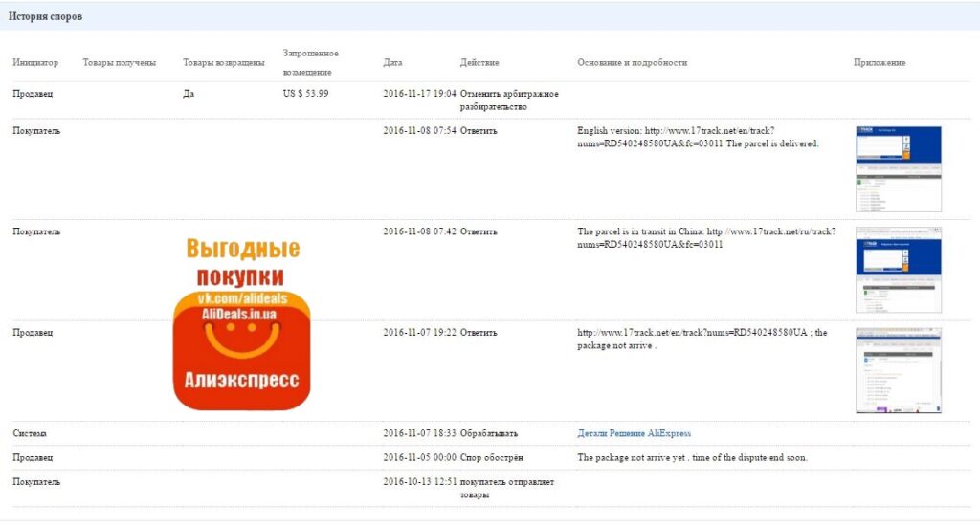Click the 'Приложение' column header
This screenshot has width=980, height=527.
tap(880, 62)
